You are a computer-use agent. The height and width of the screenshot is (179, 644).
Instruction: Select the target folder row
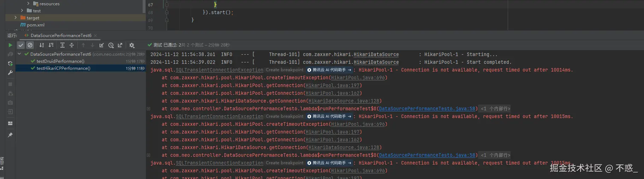(75, 18)
